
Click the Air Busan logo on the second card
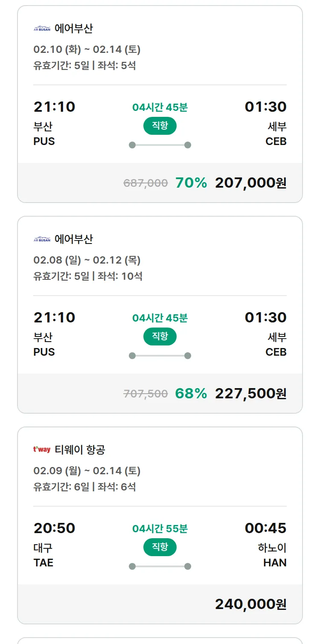(x=42, y=240)
